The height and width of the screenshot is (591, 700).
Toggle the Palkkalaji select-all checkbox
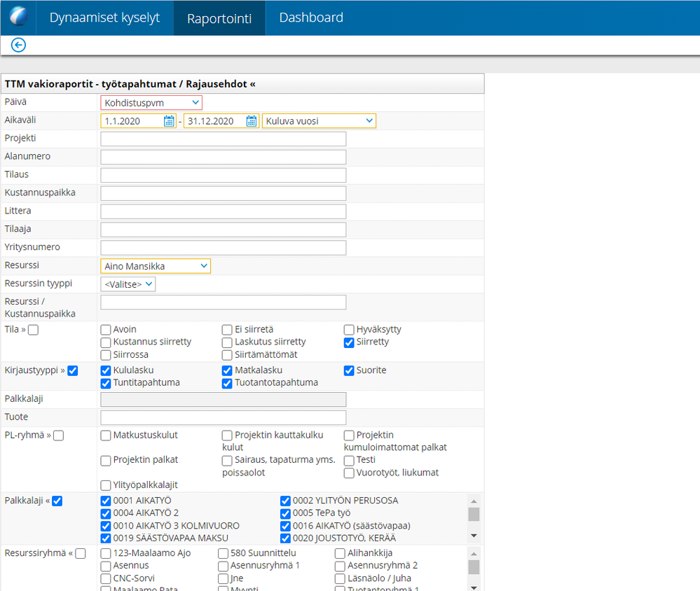pos(57,501)
